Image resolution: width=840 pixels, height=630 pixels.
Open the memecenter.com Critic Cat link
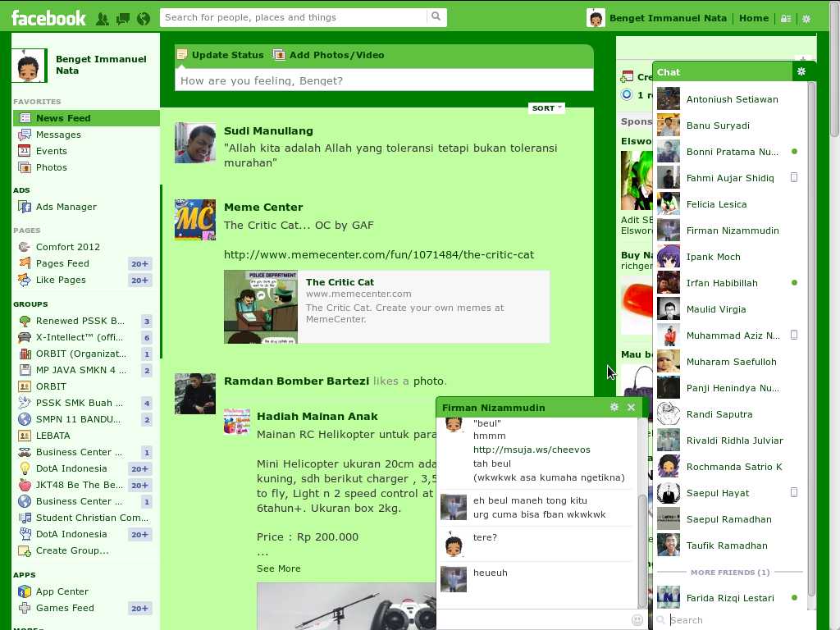tap(379, 254)
